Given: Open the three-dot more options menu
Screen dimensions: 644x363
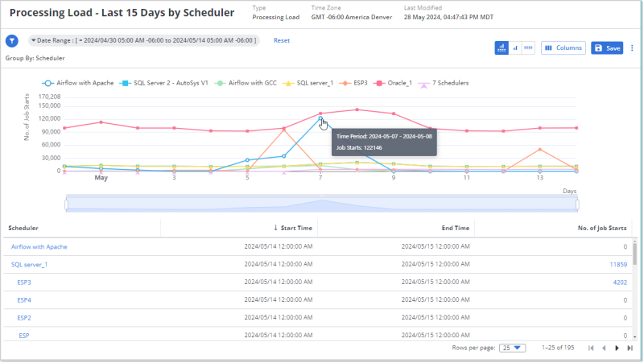Looking at the screenshot, I should [x=632, y=48].
